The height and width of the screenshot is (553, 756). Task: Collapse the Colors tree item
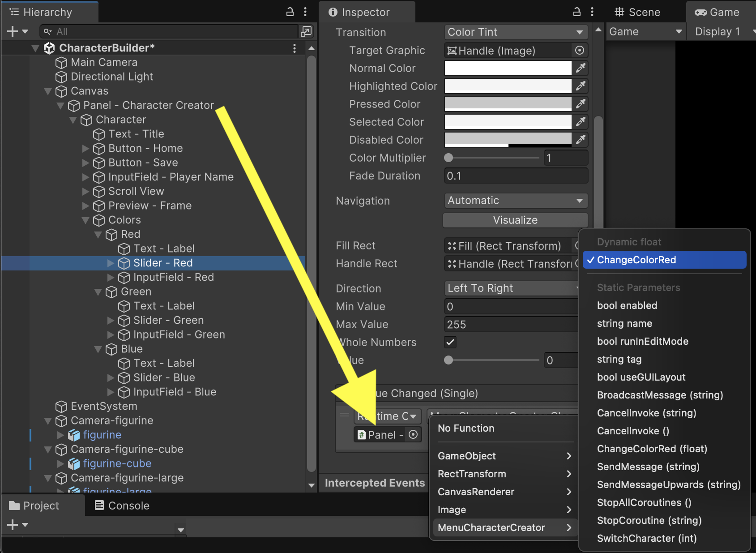coord(86,220)
